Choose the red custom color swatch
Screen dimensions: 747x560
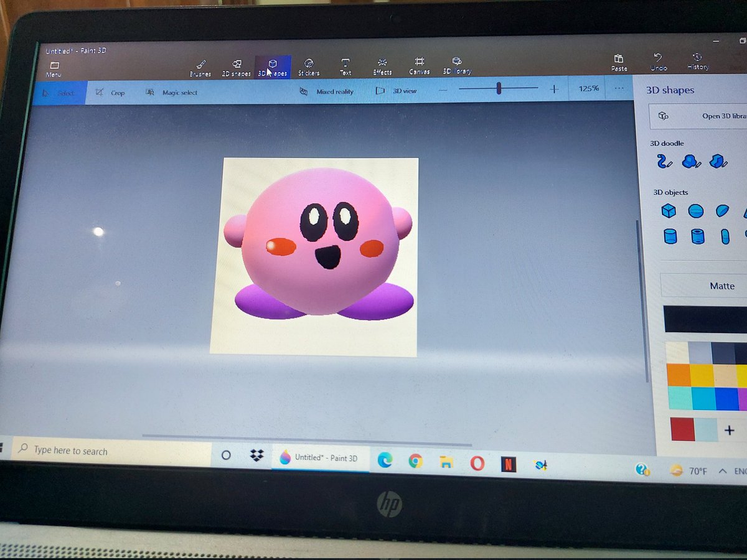[x=683, y=429]
